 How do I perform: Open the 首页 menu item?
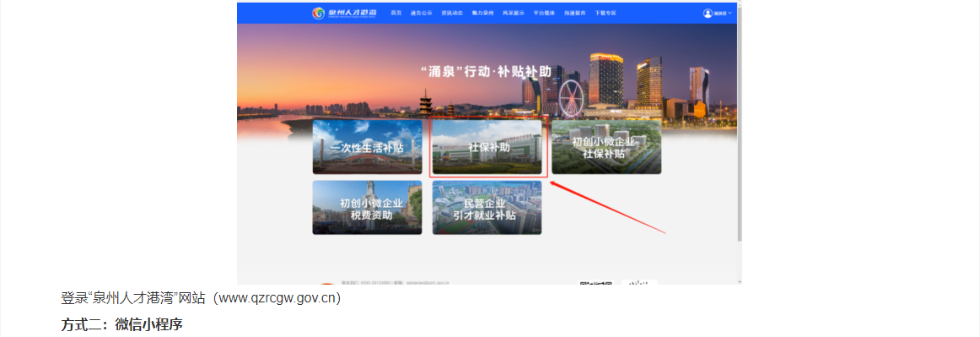tap(396, 14)
